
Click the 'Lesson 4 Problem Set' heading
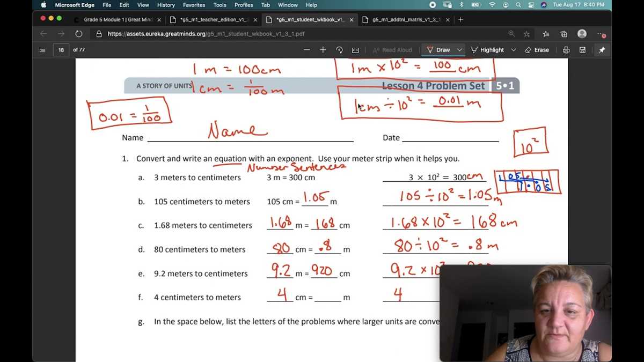point(433,86)
